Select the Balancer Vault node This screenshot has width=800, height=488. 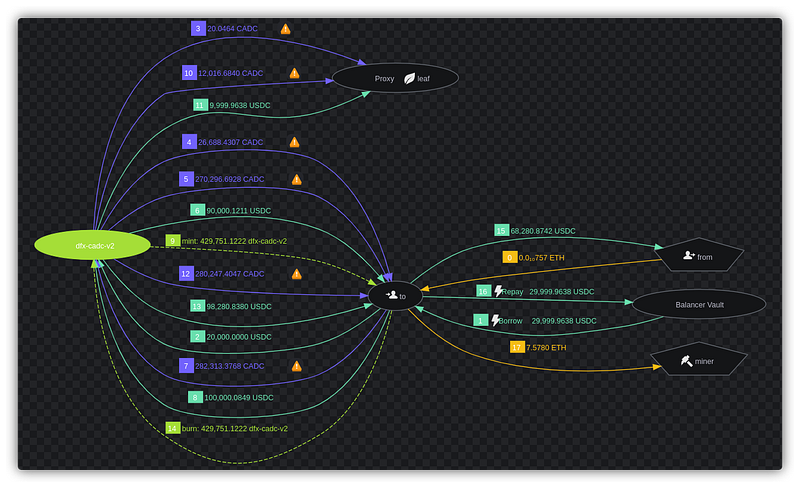pos(699,303)
